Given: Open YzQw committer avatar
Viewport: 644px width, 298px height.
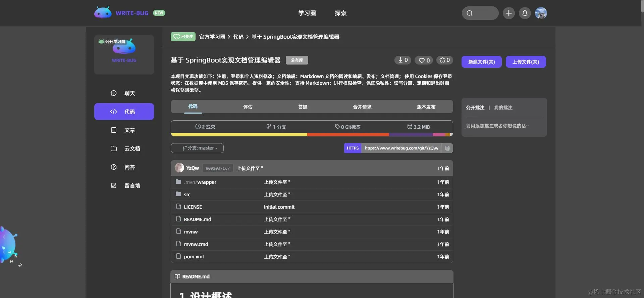Looking at the screenshot, I should pos(179,168).
